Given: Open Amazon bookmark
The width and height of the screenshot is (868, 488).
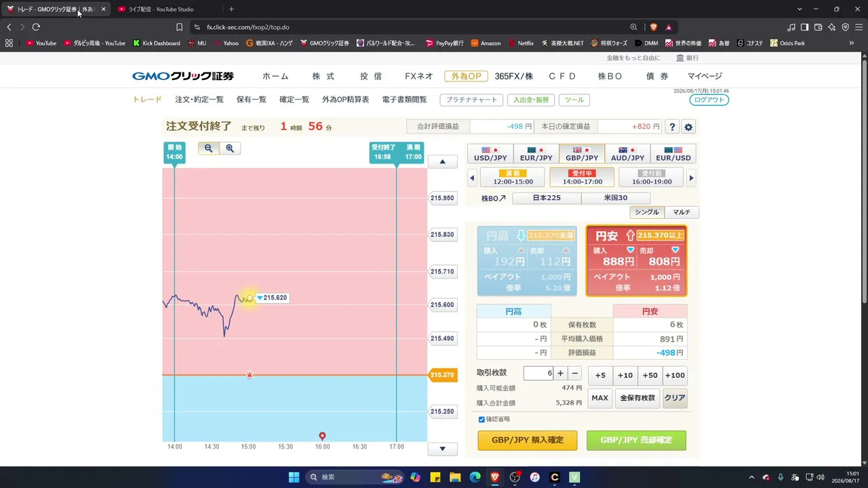Looking at the screenshot, I should pos(486,43).
